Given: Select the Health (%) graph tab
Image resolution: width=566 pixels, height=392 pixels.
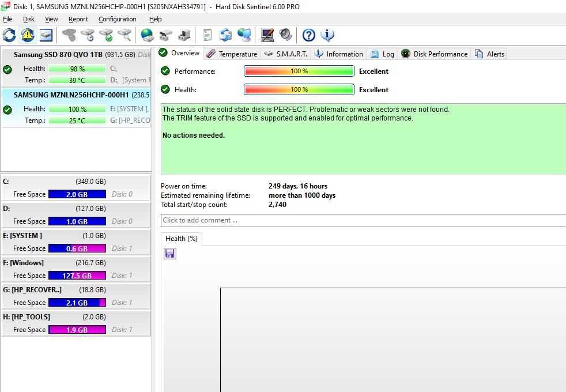Looking at the screenshot, I should tap(181, 239).
